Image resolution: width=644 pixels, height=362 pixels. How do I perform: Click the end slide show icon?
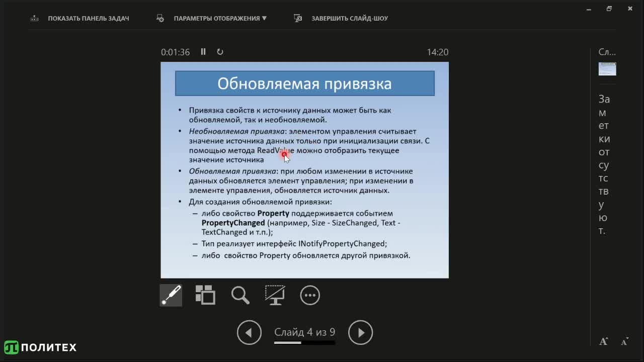298,18
